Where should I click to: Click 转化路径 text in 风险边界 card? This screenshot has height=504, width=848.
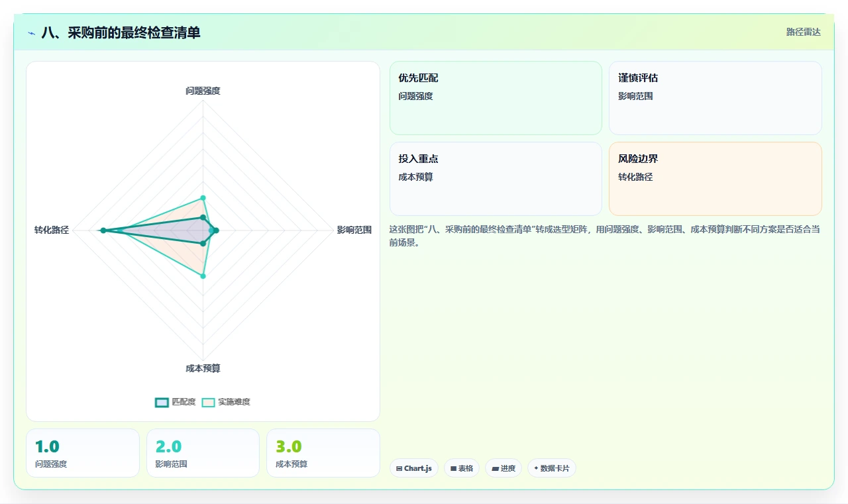(x=635, y=177)
